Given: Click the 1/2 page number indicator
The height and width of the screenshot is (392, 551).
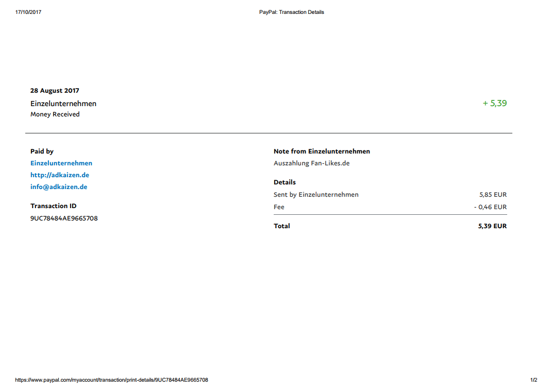Looking at the screenshot, I should (533, 380).
